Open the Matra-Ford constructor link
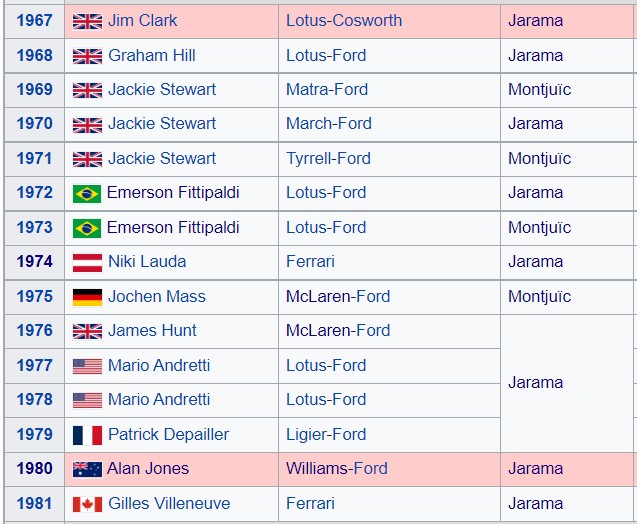637x524 pixels. 327,90
